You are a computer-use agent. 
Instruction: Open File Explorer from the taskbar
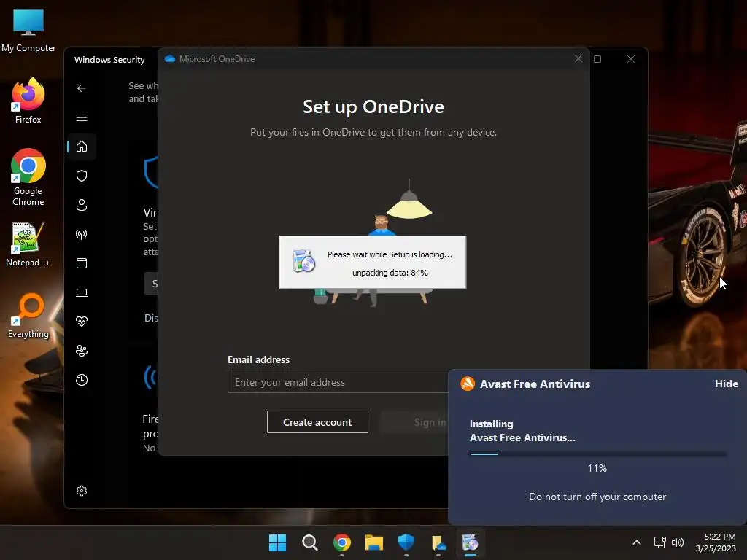coord(374,542)
